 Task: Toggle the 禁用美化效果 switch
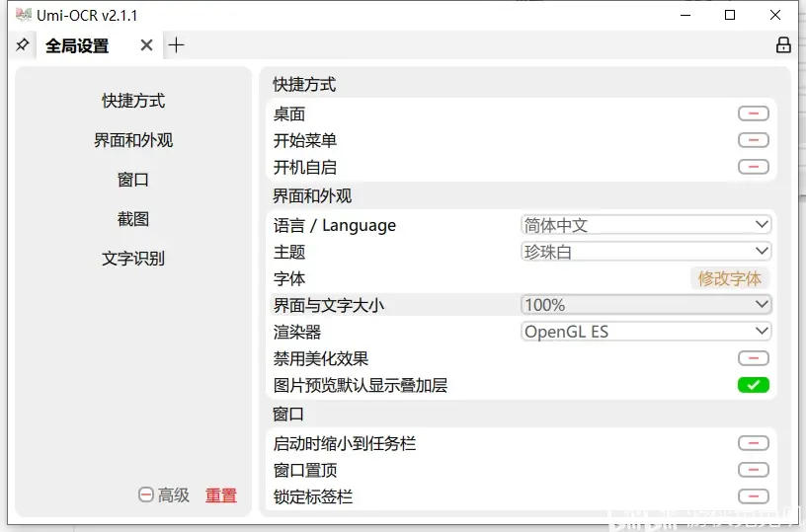pos(753,358)
